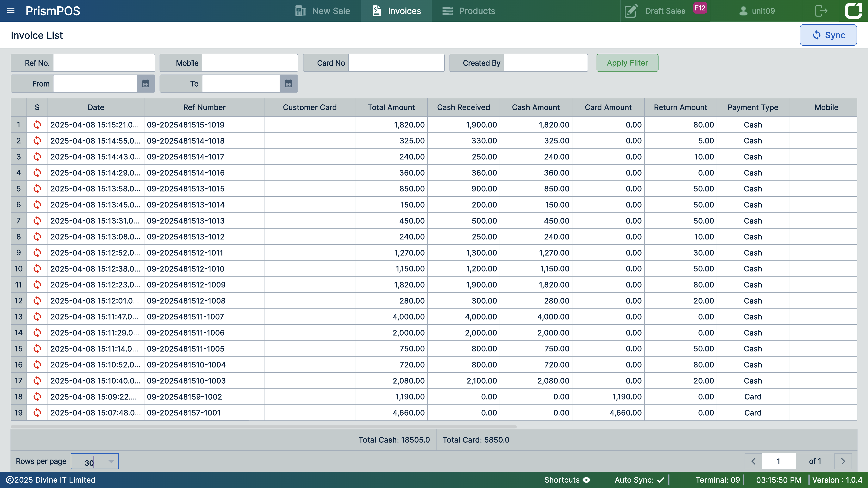The height and width of the screenshot is (488, 868).
Task: Click the sync icon for invoice 09-202548157-1001
Action: pos(37,412)
